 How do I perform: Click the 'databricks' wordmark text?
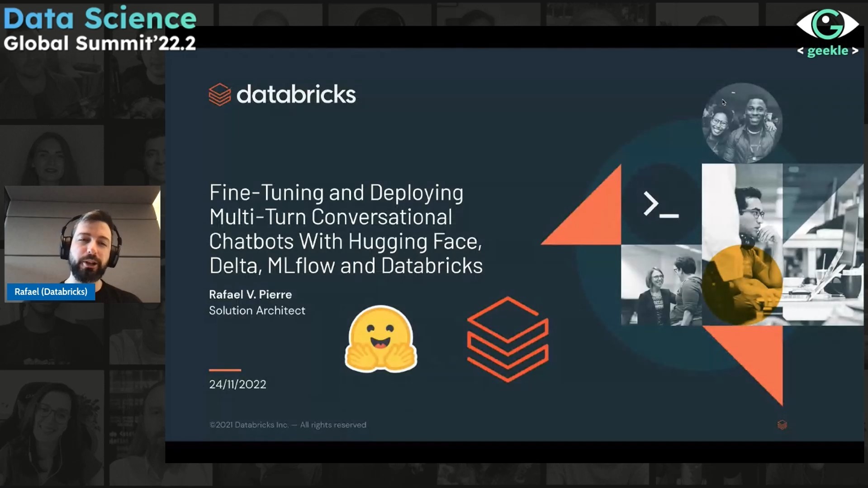(x=296, y=94)
